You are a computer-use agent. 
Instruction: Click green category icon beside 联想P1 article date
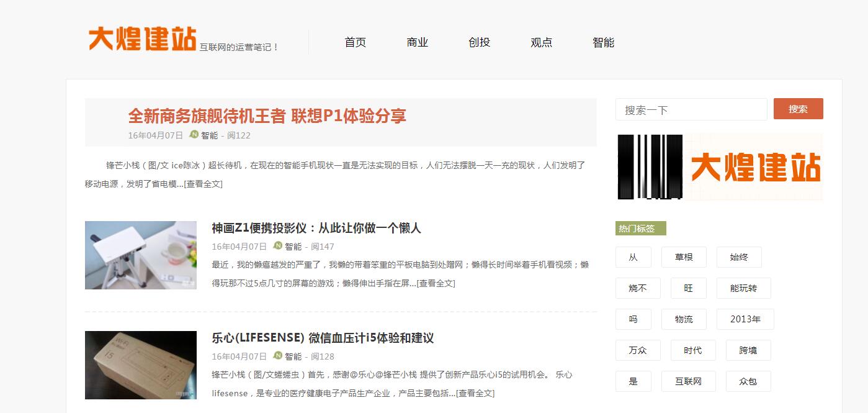pyautogui.click(x=194, y=134)
